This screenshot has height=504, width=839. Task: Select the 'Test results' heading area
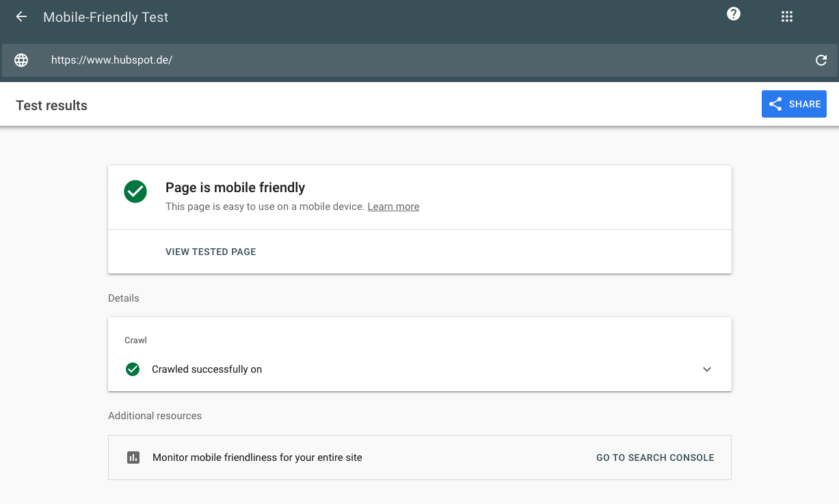click(x=51, y=105)
